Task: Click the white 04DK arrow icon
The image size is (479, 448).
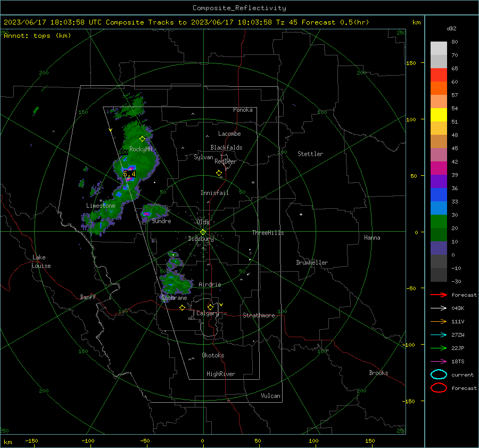Action: pyautogui.click(x=439, y=308)
